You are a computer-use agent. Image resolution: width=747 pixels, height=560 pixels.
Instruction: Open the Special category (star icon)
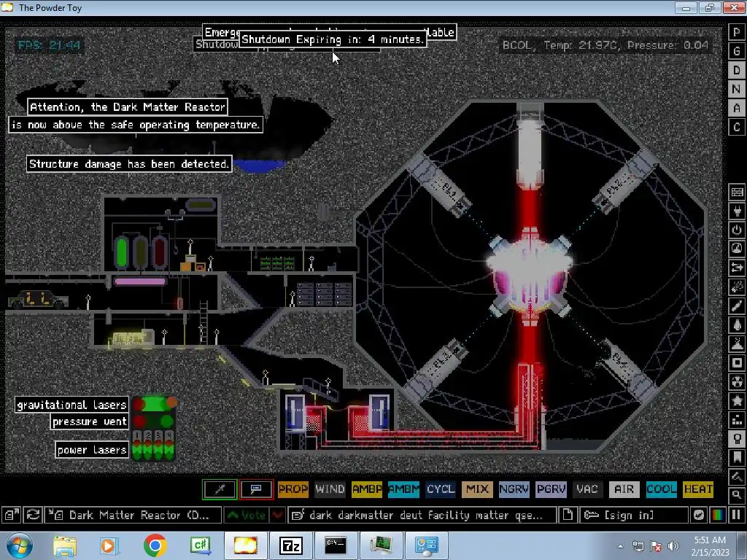coord(737,401)
